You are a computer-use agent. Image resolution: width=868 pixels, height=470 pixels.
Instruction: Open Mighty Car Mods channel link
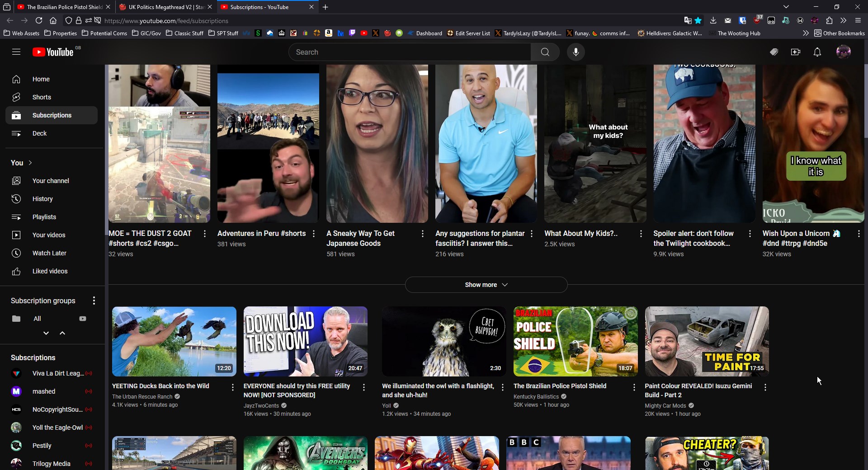pos(665,406)
